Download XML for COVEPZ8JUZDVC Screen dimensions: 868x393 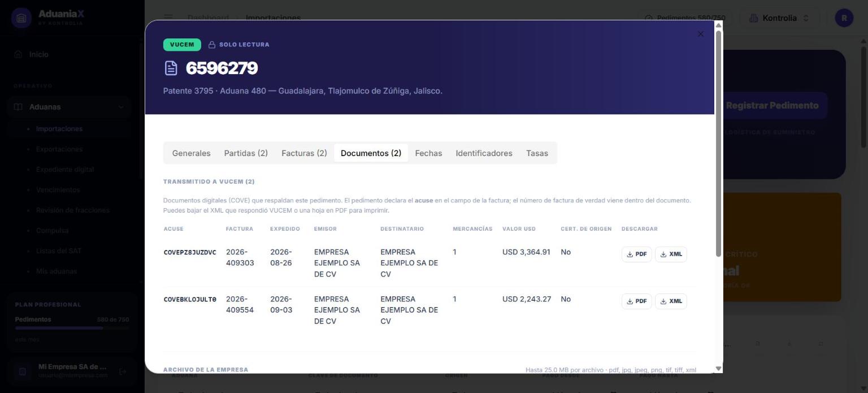tap(671, 254)
